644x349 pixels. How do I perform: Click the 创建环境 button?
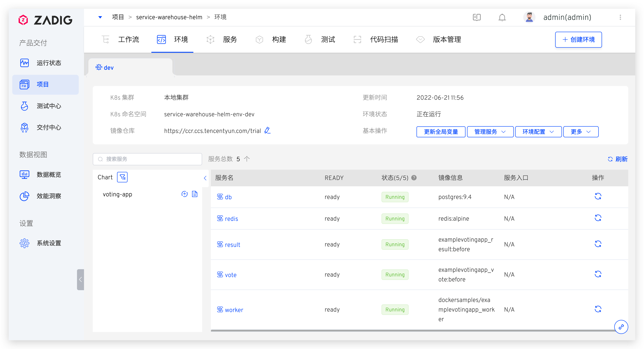pos(578,40)
